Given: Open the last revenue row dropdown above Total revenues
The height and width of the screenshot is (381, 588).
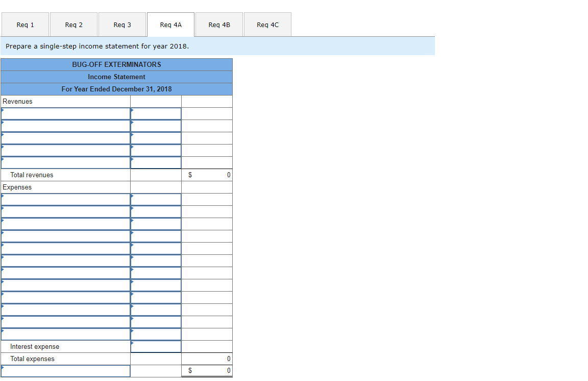Looking at the screenshot, I should [x=65, y=162].
